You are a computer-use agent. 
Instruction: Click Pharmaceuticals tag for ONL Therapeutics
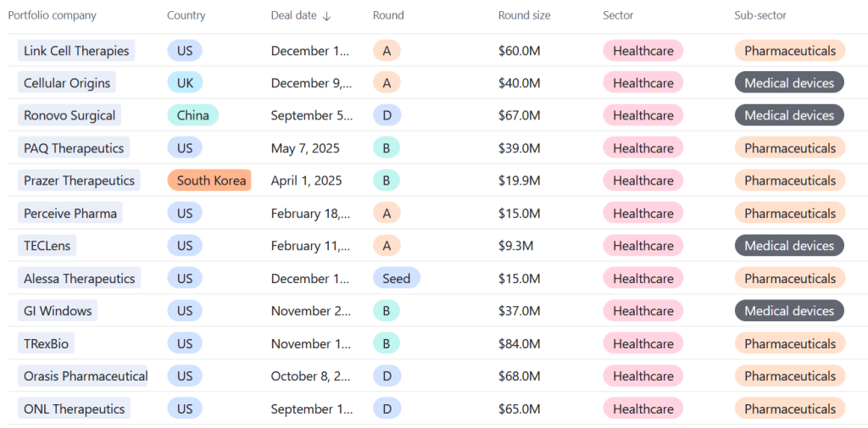tap(789, 409)
